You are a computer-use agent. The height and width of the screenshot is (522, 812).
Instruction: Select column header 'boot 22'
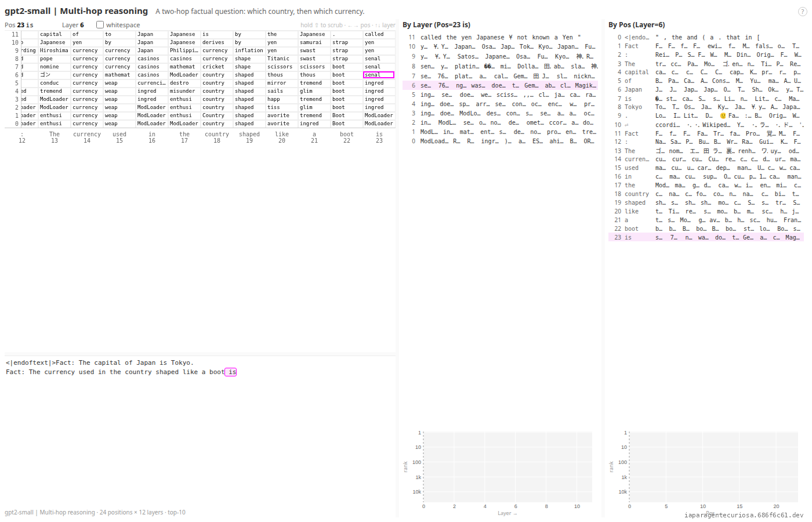[347, 137]
